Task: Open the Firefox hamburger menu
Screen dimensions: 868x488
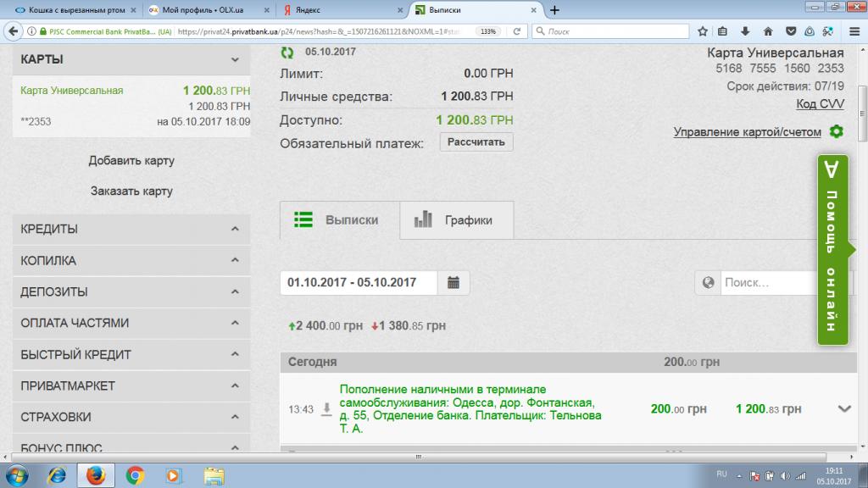Action: [x=854, y=31]
